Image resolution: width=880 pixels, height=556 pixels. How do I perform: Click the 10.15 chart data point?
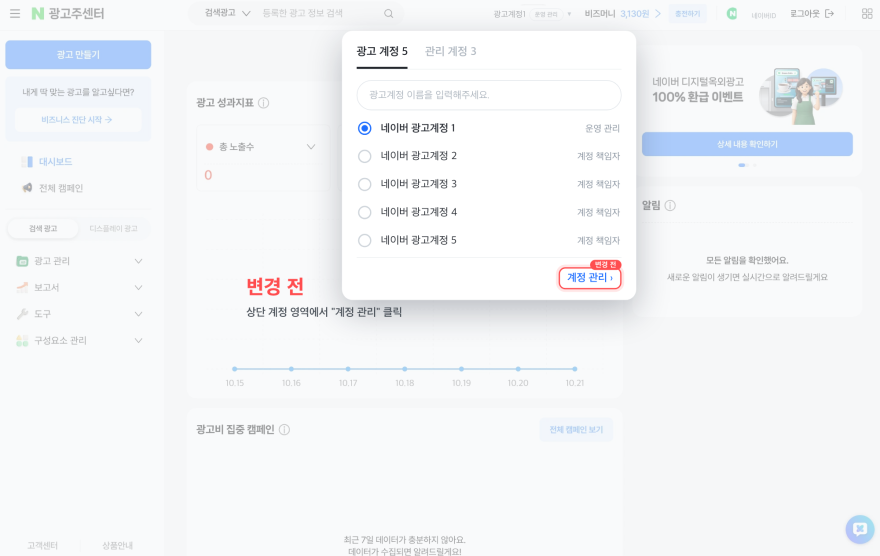(235, 369)
